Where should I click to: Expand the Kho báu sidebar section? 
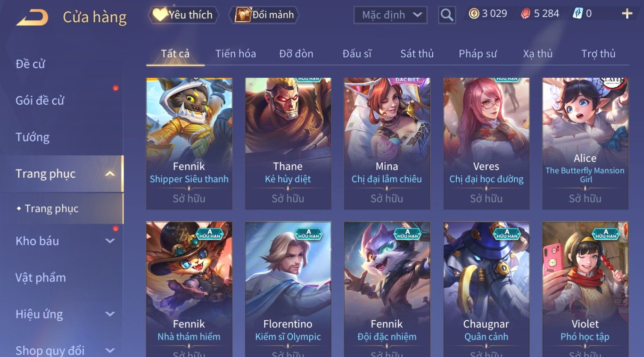pos(110,241)
